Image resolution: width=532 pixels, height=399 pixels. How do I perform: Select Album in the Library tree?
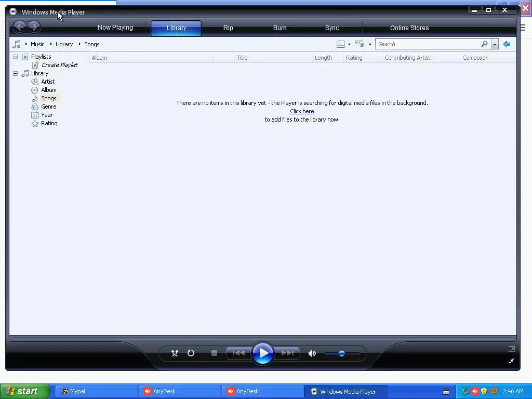click(x=48, y=90)
